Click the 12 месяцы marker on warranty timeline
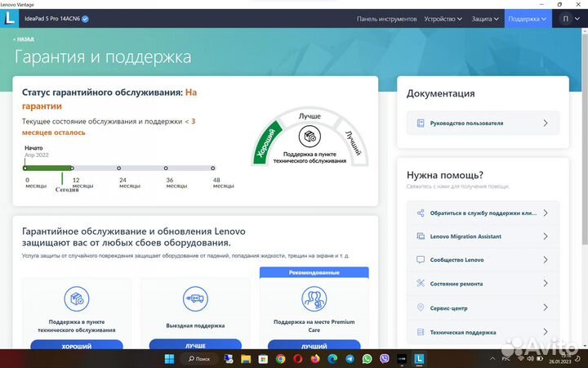Viewport: 588px width, 368px height. 73,168
